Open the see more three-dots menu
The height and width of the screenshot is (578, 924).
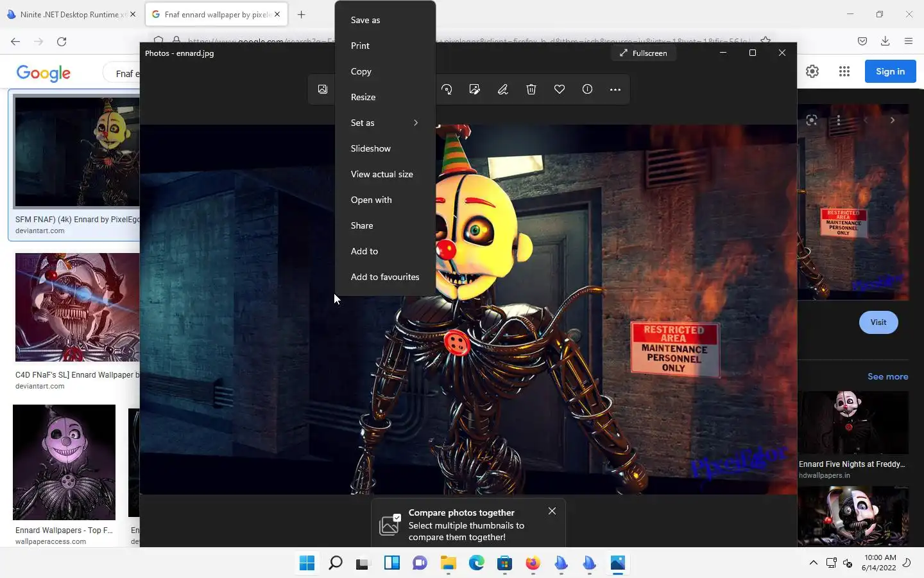coord(615,90)
